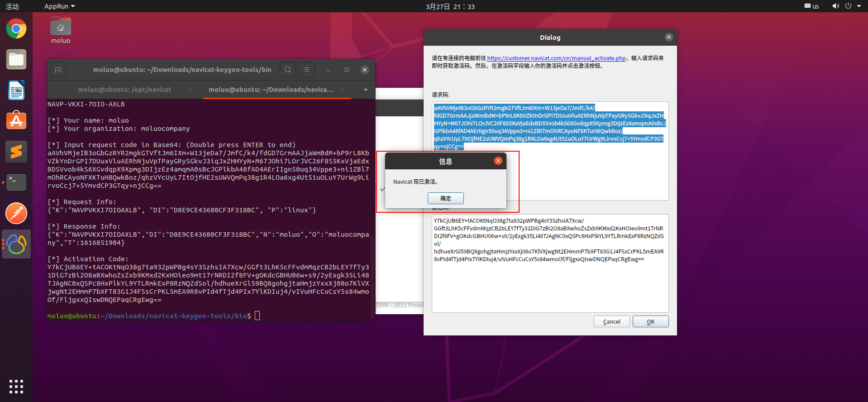Open search in the terminal header
The width and height of the screenshot is (868, 402).
288,70
